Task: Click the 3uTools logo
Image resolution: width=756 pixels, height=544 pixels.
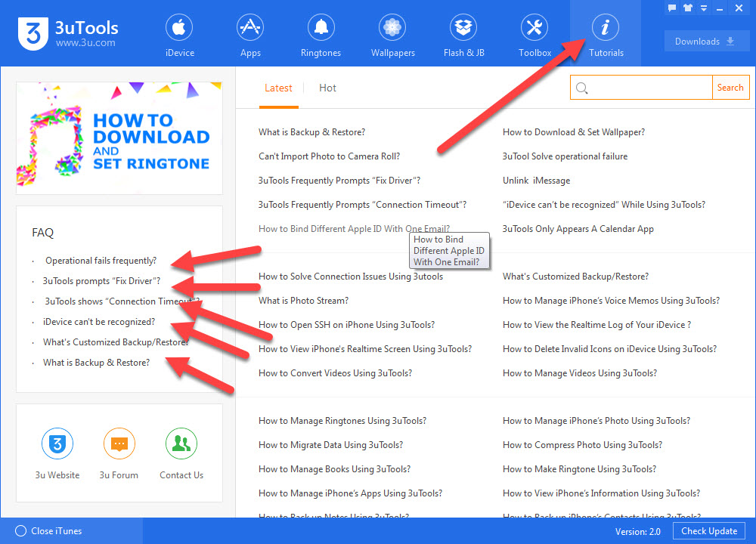Action: click(68, 33)
